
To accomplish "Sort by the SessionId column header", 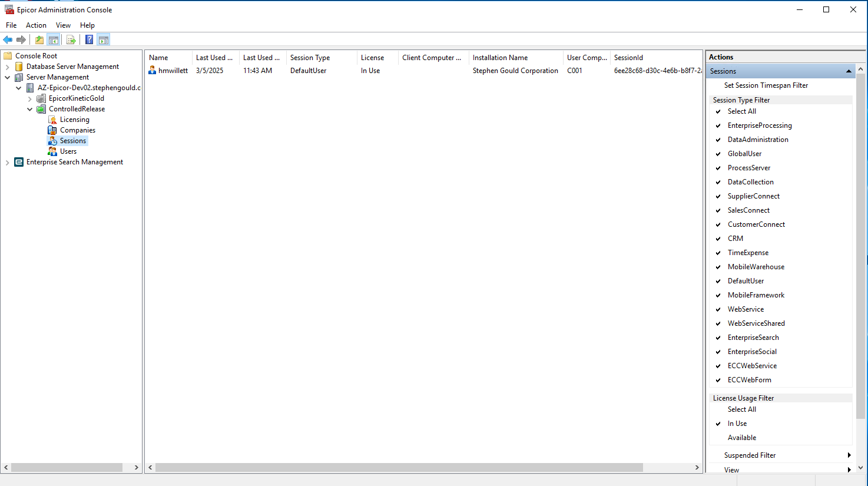I will tap(656, 58).
